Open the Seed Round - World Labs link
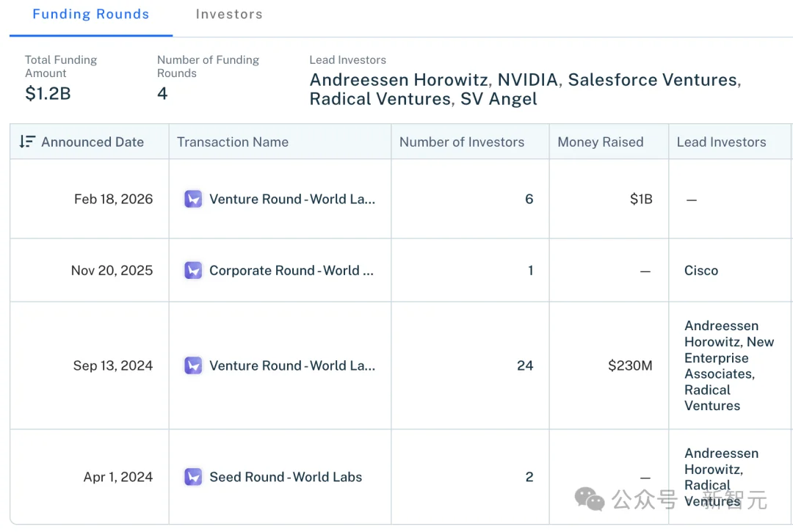Viewport: 793px width, 532px height. tap(286, 477)
